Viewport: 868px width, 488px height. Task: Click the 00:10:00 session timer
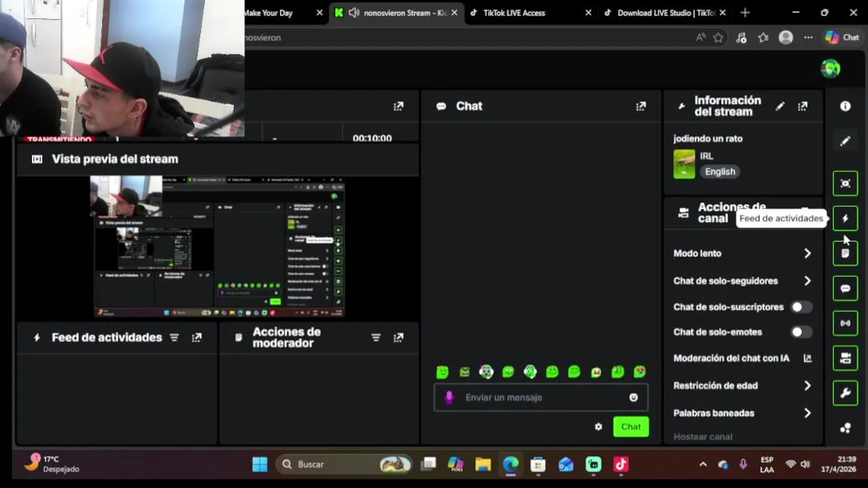[372, 138]
